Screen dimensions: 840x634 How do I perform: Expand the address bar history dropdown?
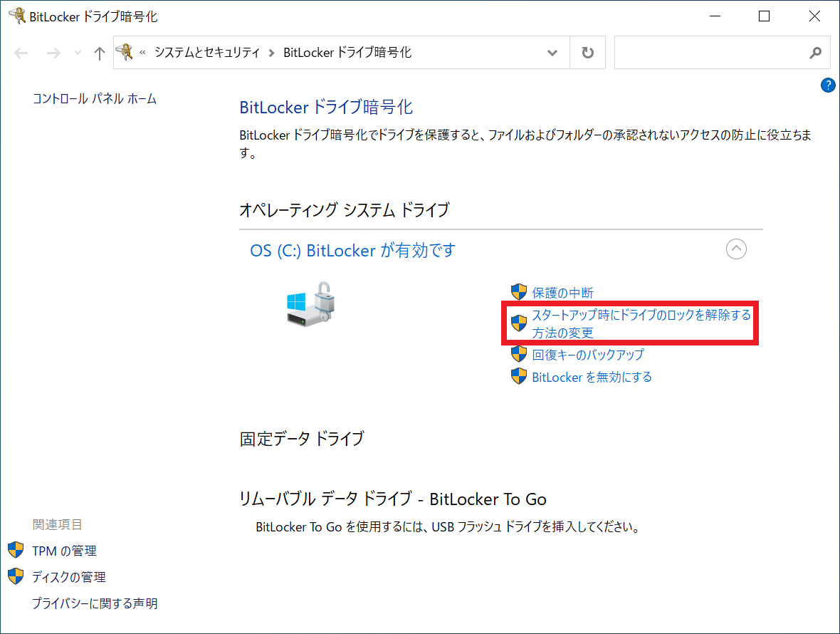pyautogui.click(x=552, y=53)
